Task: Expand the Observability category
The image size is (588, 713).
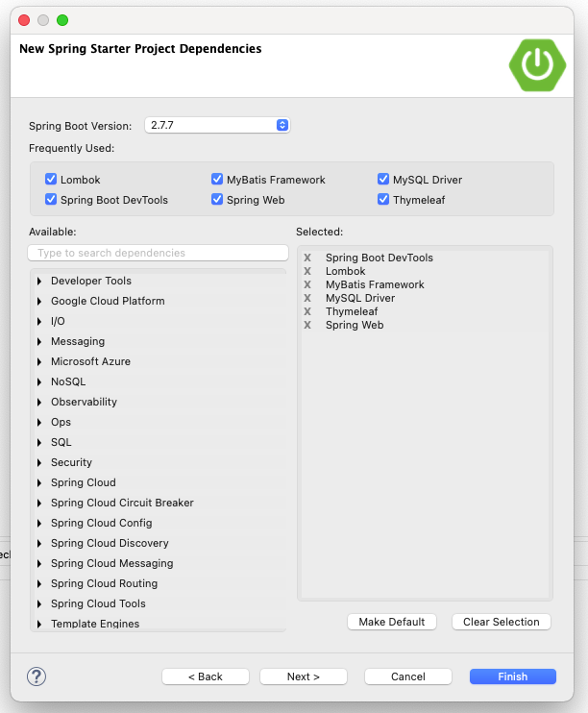Action: (x=39, y=402)
